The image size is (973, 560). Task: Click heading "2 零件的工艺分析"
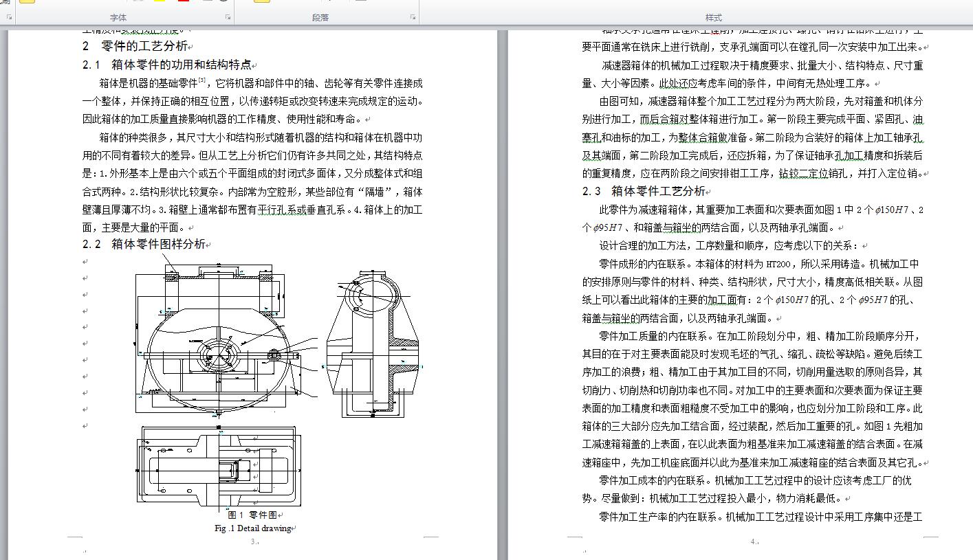135,46
